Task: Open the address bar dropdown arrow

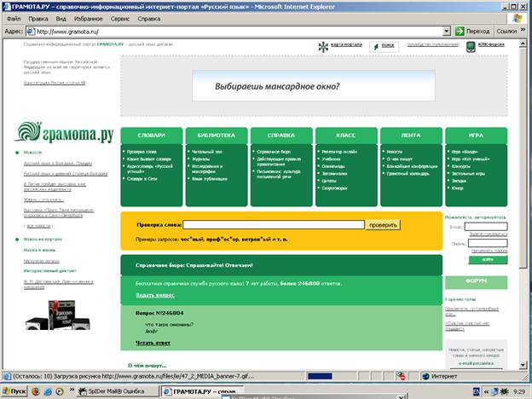Action: 447,32
